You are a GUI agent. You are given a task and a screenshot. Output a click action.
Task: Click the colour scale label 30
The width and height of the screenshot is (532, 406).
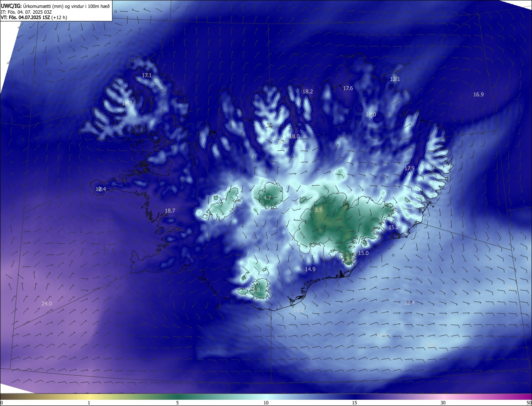443,403
